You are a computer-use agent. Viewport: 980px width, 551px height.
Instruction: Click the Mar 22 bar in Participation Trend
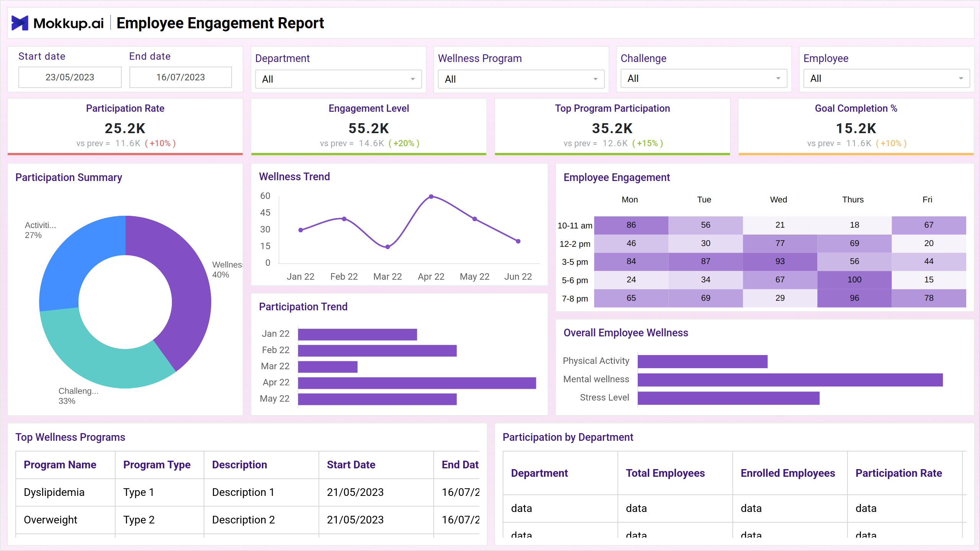point(328,367)
